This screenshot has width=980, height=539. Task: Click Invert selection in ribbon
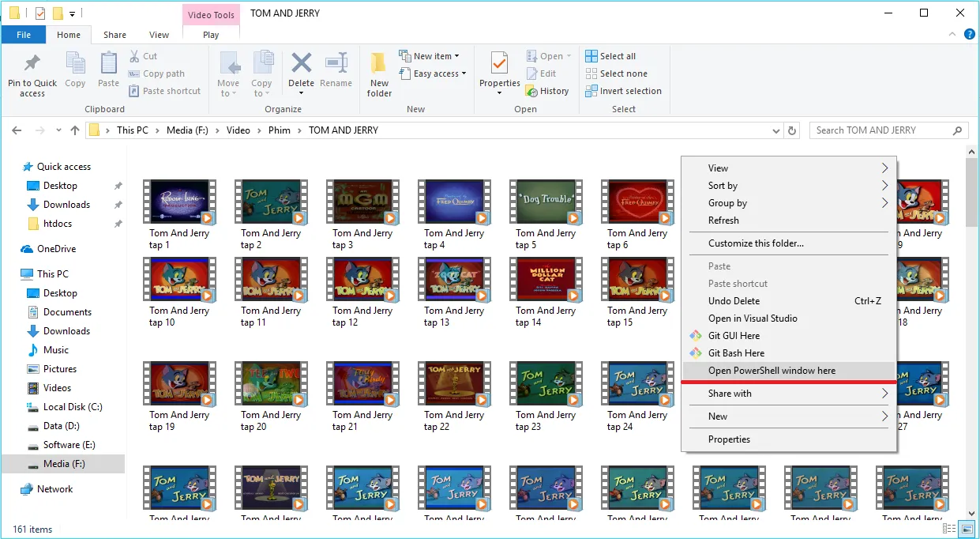pyautogui.click(x=623, y=91)
